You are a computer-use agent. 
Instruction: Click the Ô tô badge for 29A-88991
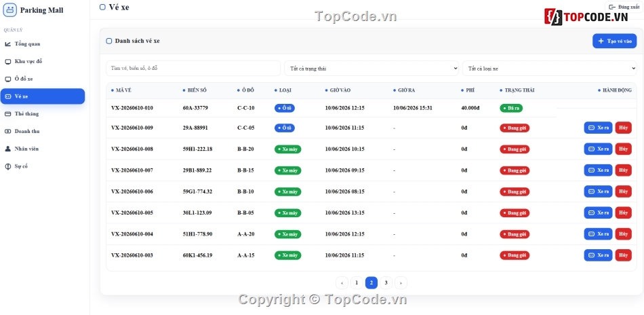[285, 128]
